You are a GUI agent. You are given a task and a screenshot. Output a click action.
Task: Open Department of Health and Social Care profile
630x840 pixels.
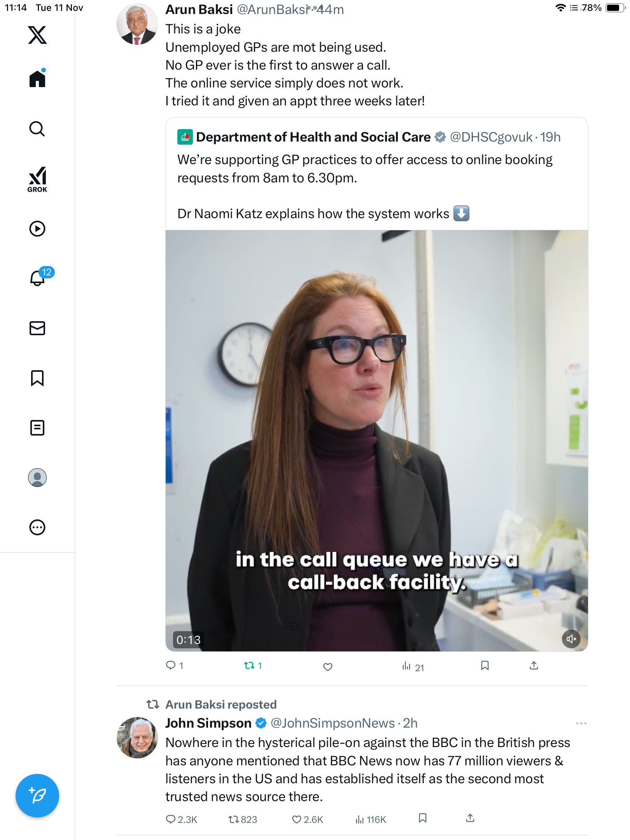(x=313, y=137)
